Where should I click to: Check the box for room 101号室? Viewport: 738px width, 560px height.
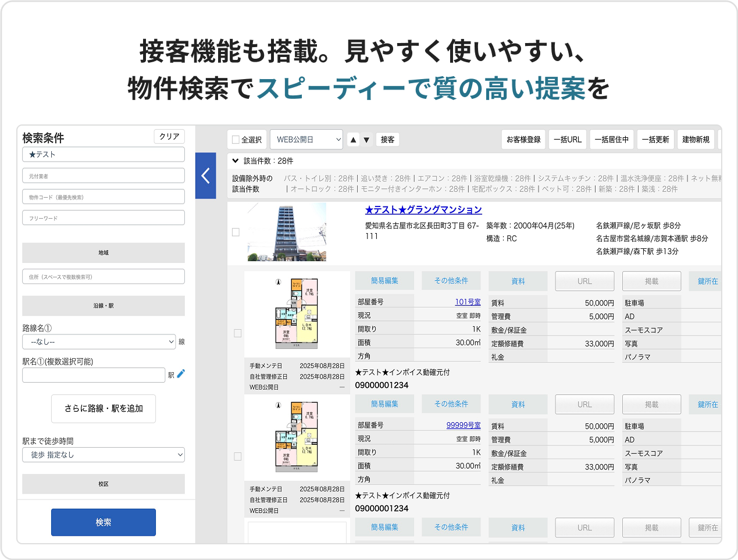237,333
